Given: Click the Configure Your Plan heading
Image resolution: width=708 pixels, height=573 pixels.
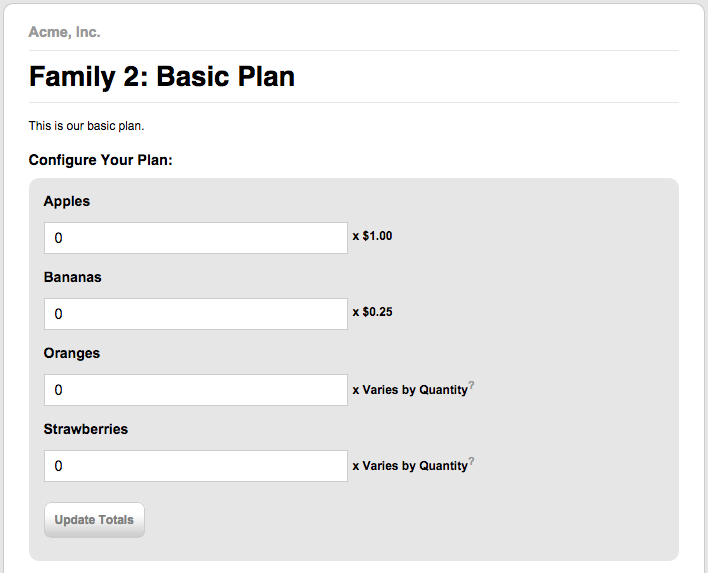Looking at the screenshot, I should point(101,160).
